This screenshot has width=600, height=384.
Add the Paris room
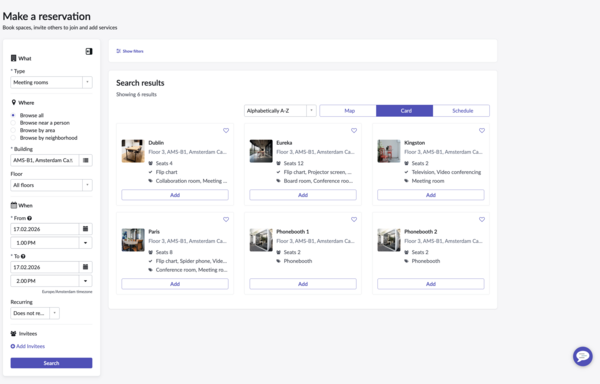(175, 284)
